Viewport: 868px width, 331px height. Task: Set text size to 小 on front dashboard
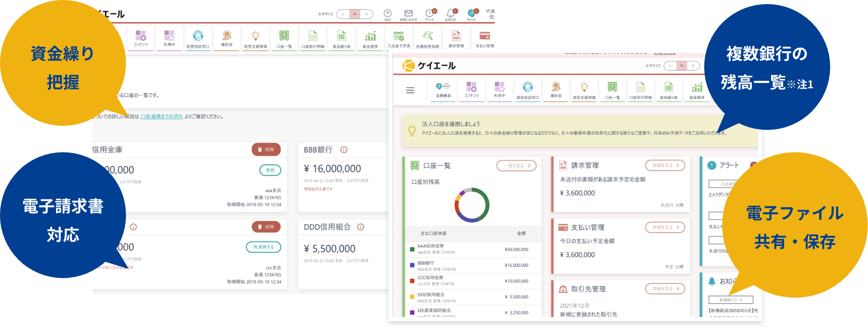point(670,66)
